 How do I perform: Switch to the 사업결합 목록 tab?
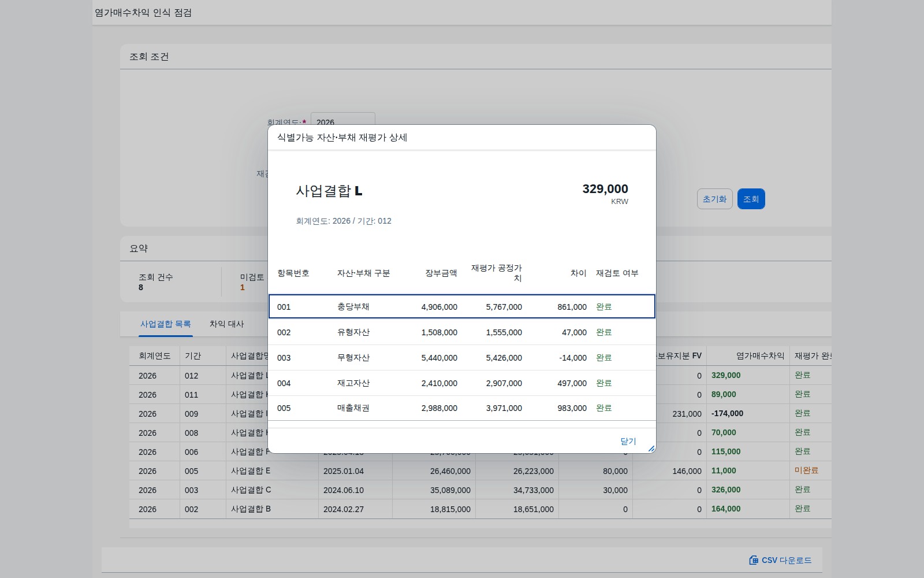point(166,324)
